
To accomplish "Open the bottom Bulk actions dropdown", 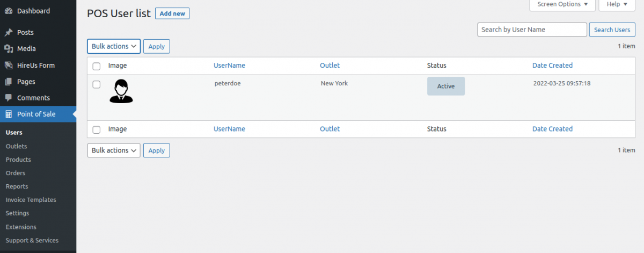I will click(114, 150).
